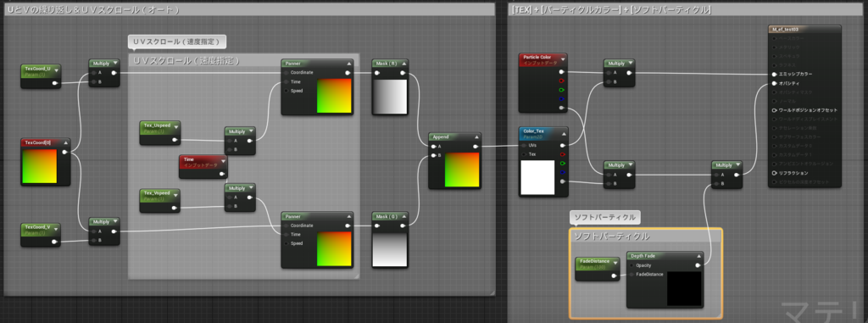
Task: Select the black Depth Fade preview
Action: click(684, 288)
